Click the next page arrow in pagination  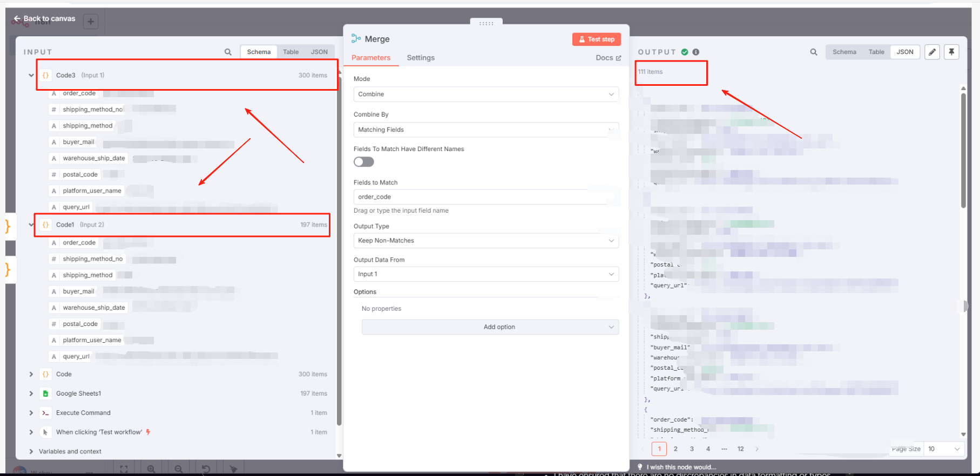tap(757, 449)
